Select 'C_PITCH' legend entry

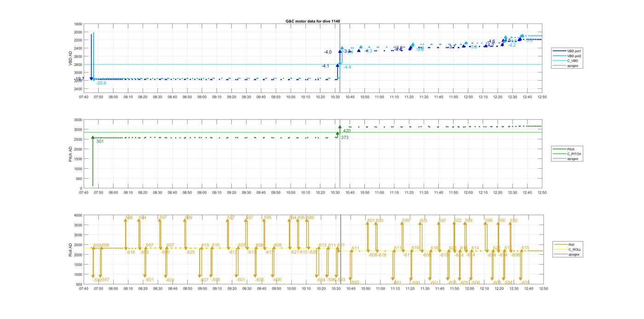coord(567,154)
